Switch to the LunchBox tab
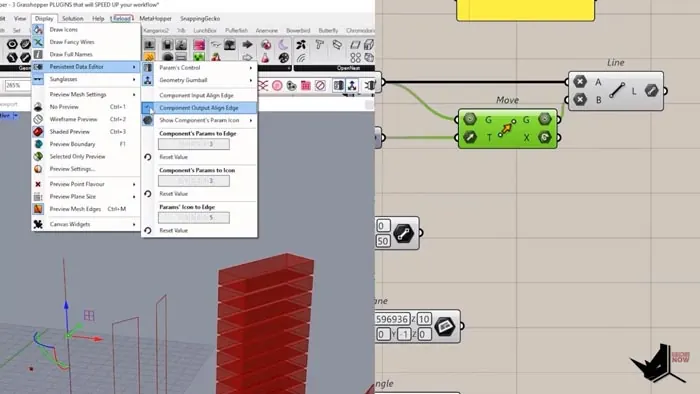Image resolution: width=700 pixels, height=394 pixels. click(x=204, y=30)
